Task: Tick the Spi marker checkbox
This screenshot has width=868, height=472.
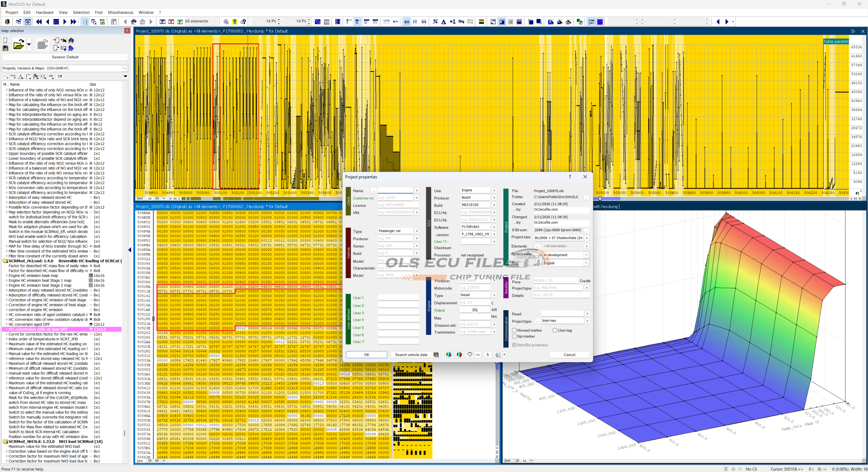Action: coord(514,336)
